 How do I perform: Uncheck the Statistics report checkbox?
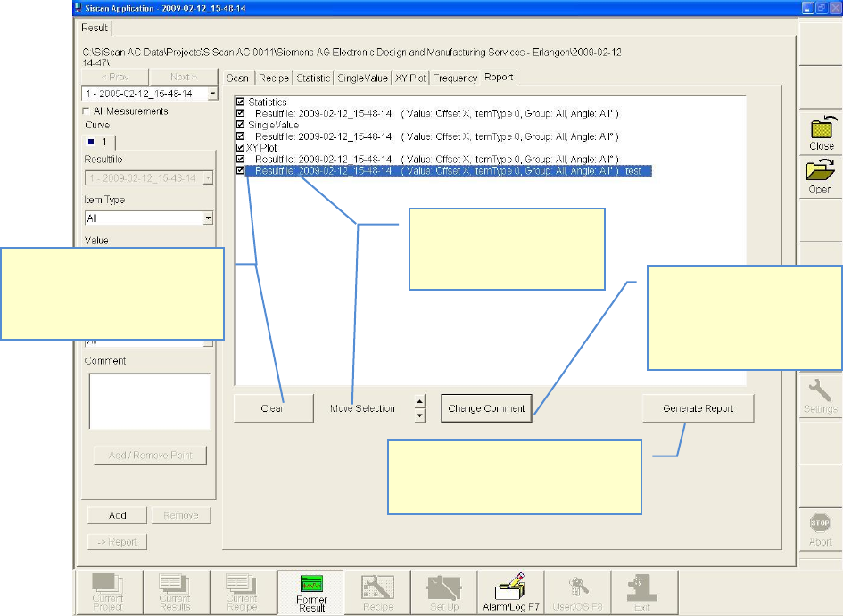click(x=241, y=103)
